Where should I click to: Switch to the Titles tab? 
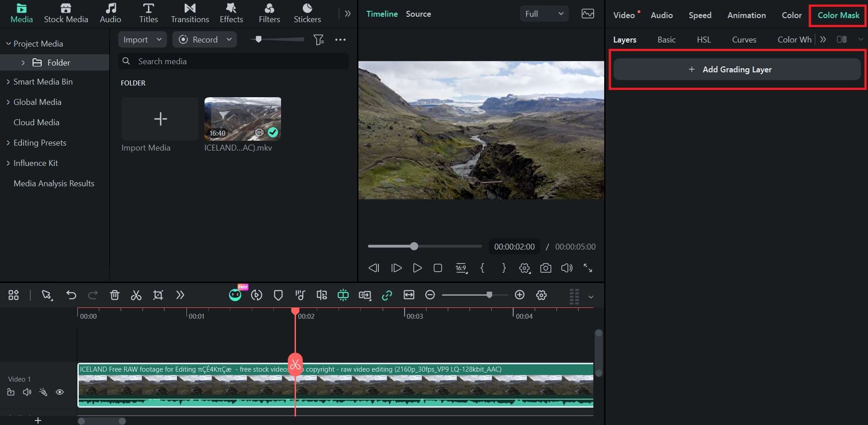pyautogui.click(x=148, y=14)
